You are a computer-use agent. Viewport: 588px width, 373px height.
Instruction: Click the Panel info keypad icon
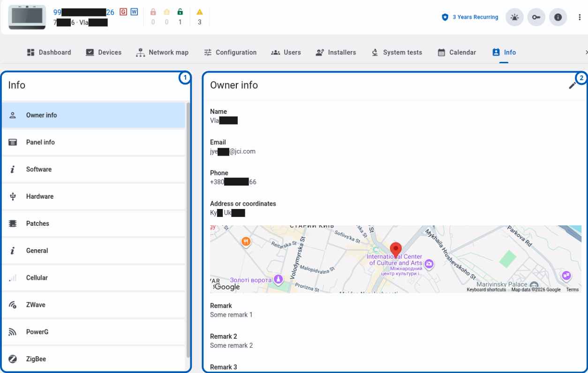[13, 142]
